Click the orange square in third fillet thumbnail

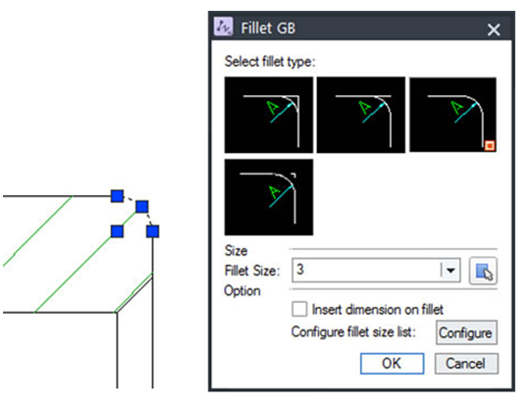tap(489, 146)
